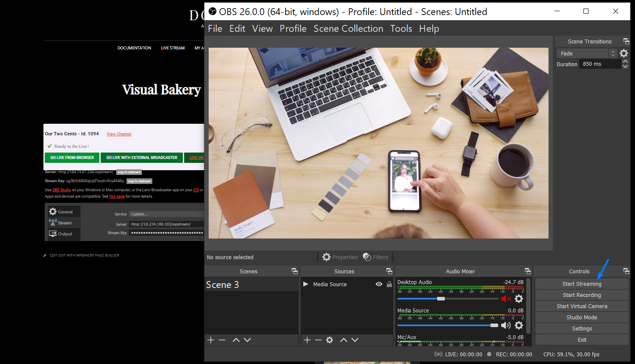Toggle visibility eye of Media Source

tap(379, 284)
